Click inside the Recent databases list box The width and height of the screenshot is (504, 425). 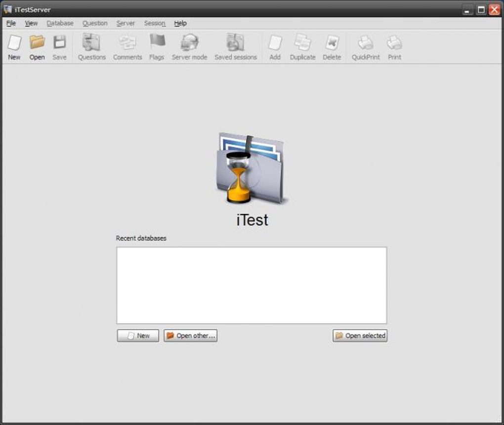tap(252, 286)
